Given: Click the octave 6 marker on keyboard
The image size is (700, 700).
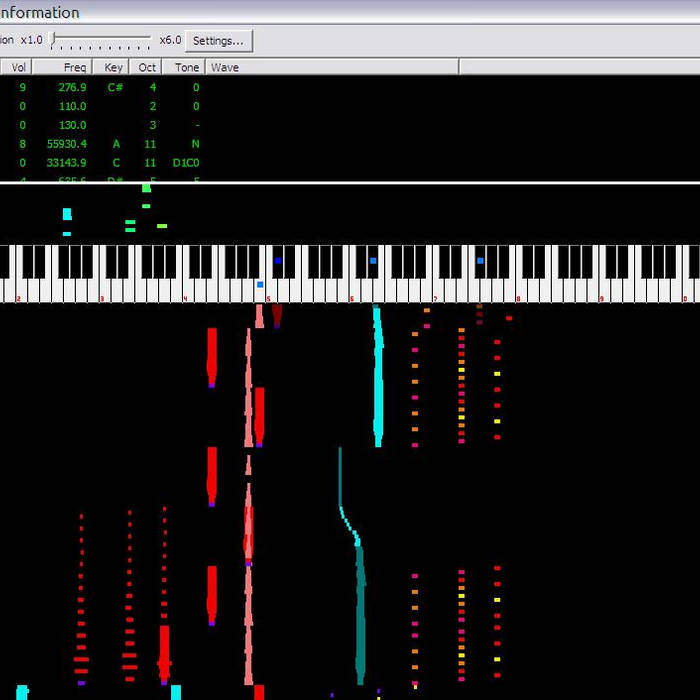Looking at the screenshot, I should click(x=351, y=298).
